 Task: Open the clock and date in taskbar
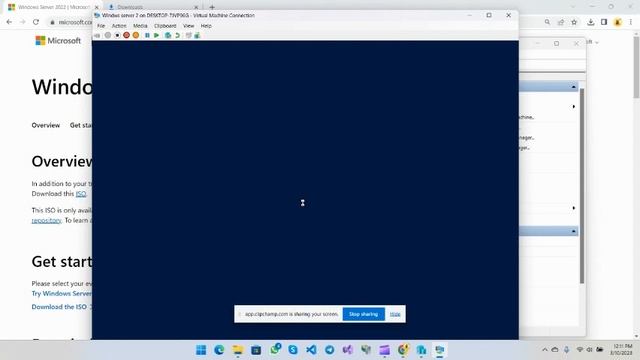622,350
